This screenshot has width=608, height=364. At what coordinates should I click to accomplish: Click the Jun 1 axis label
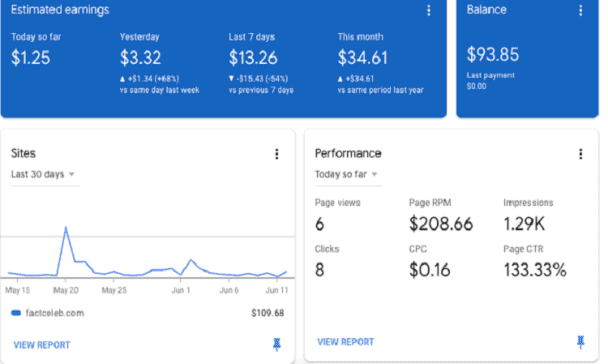tap(181, 290)
